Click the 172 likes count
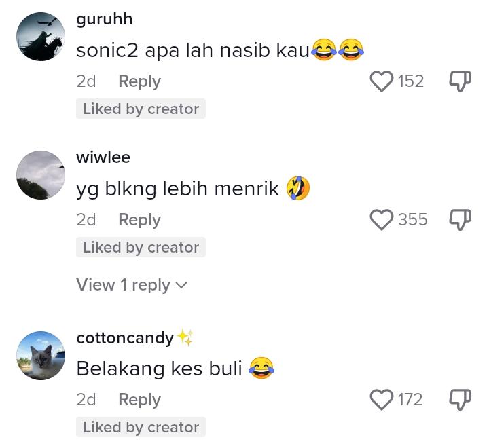This screenshot has width=489, height=448. [x=410, y=400]
